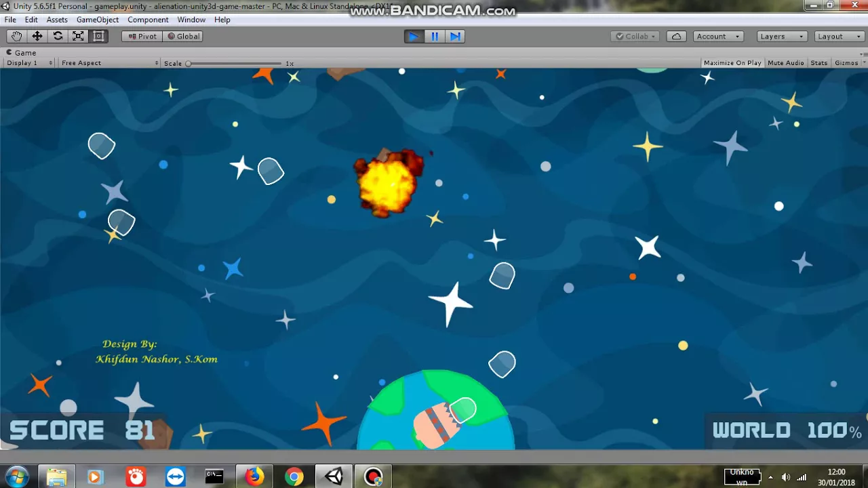Open the Assets menu
Screen dimensions: 868x488
coord(57,20)
